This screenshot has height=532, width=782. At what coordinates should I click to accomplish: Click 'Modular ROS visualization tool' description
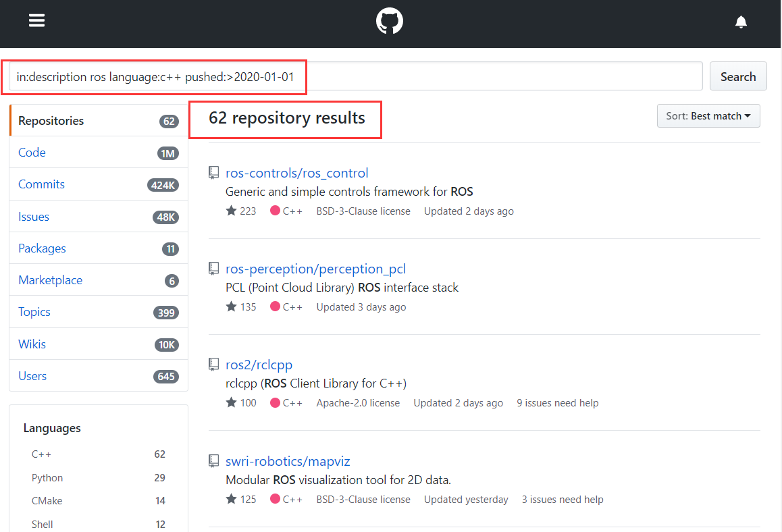point(338,480)
